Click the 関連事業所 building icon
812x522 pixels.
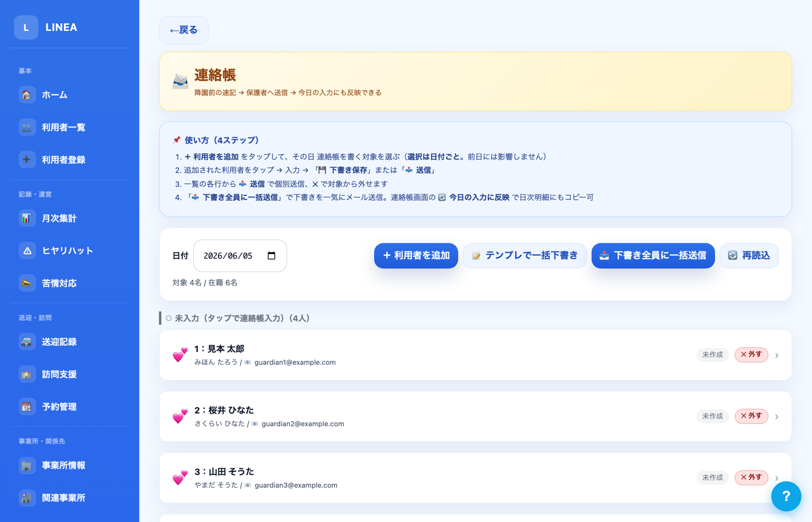point(27,498)
